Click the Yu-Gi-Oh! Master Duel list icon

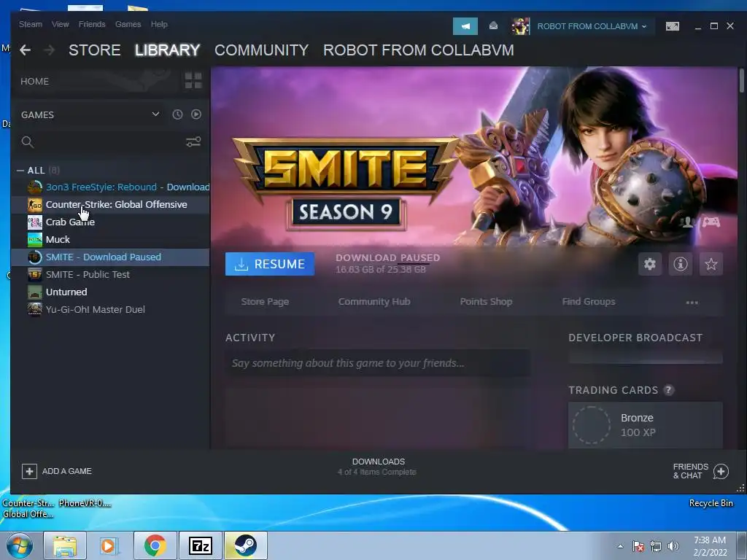(35, 309)
